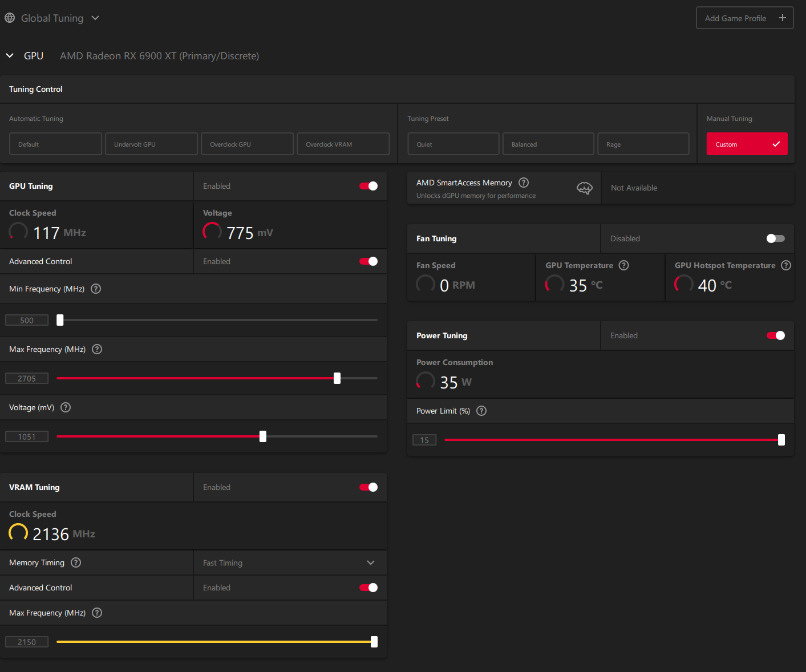Toggle GPU Tuning enabled switch
Viewport: 806px width, 672px height.
coord(368,186)
